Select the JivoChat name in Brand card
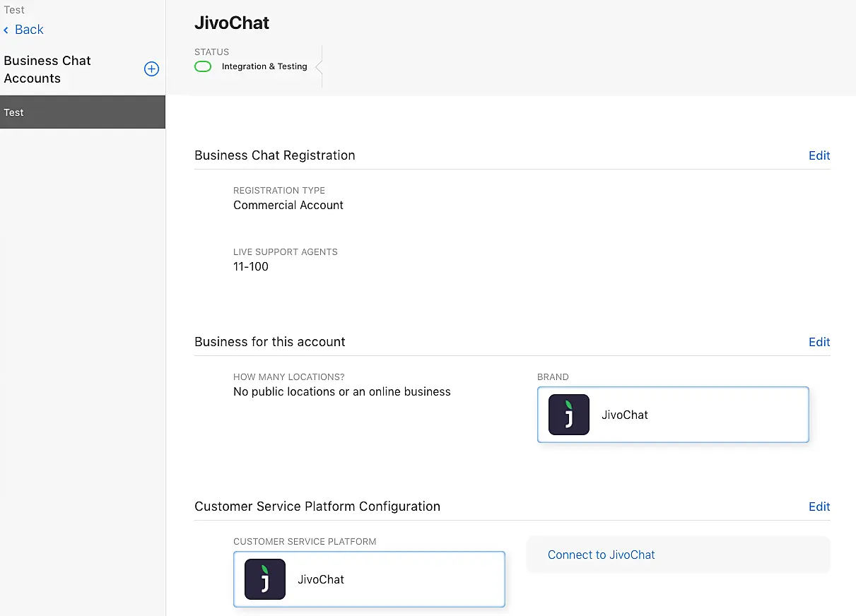The width and height of the screenshot is (856, 616). pyautogui.click(x=625, y=415)
